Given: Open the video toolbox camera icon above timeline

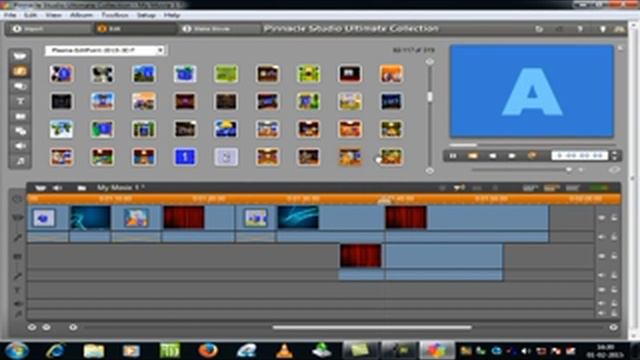Looking at the screenshot, I should pyautogui.click(x=40, y=188).
